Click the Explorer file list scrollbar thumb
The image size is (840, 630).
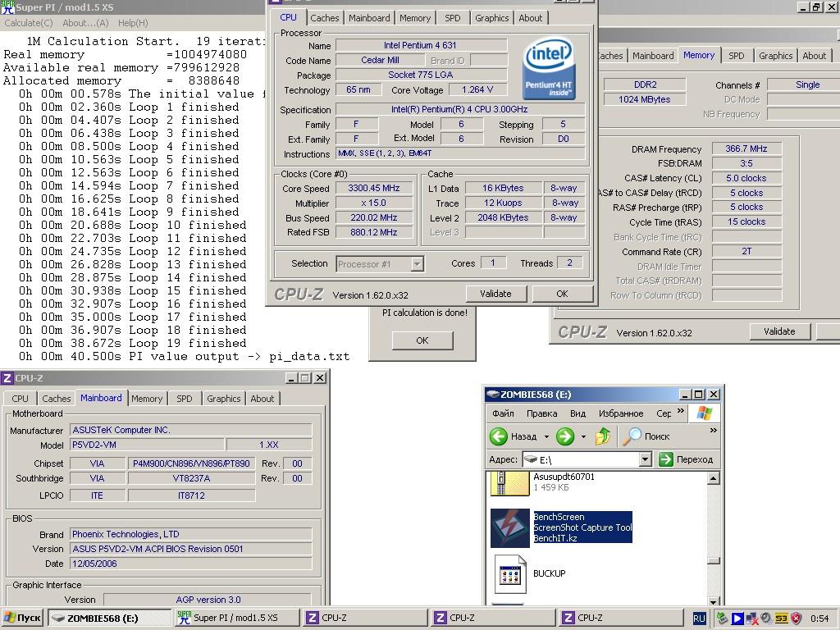[713, 560]
